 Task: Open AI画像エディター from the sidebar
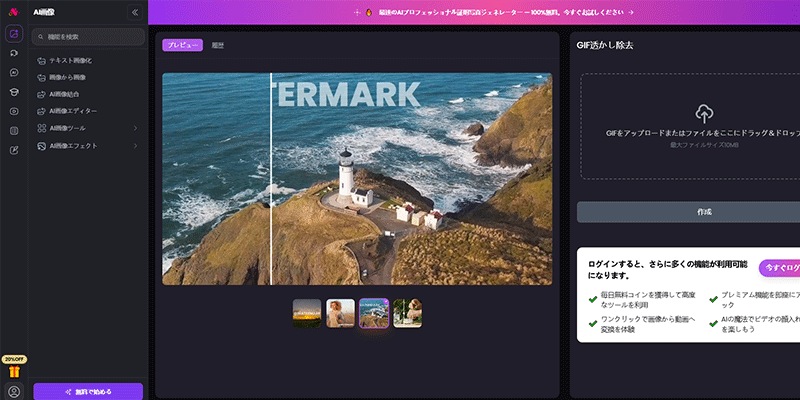[x=74, y=110]
